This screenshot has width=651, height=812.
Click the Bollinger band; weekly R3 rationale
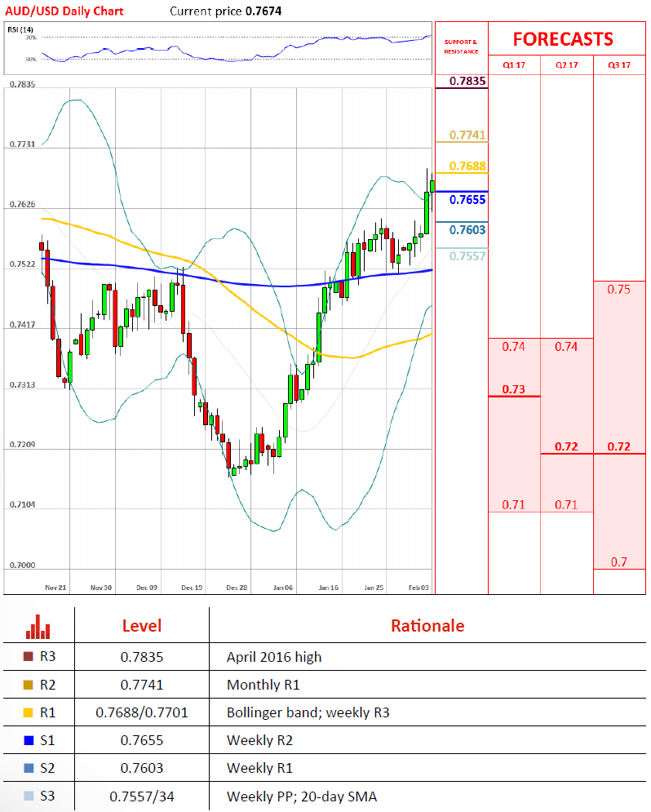click(308, 713)
